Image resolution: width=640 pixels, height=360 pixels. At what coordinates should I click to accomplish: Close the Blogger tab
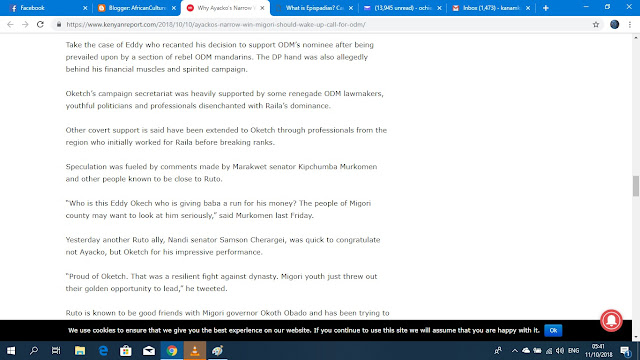tap(173, 8)
